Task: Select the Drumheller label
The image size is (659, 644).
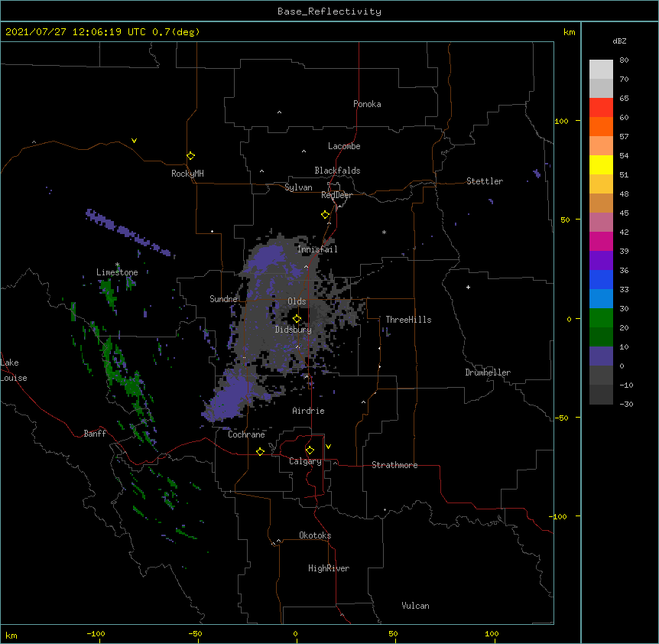Action: 488,372
